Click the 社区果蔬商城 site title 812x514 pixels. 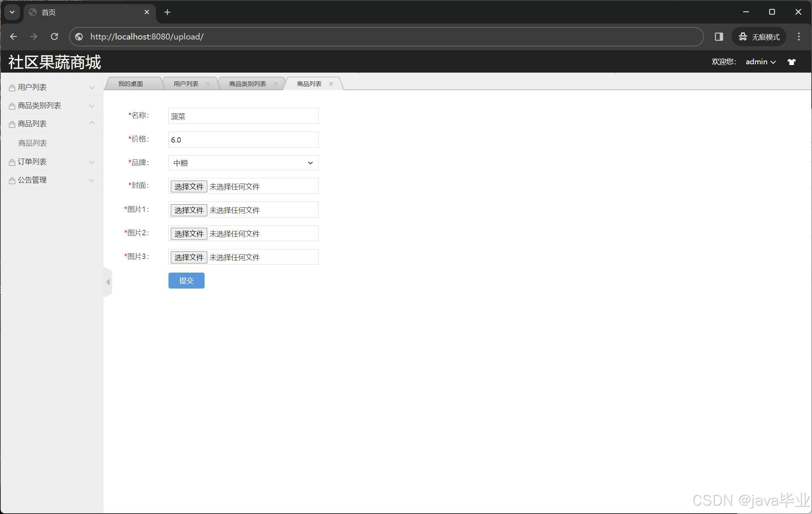coord(55,62)
